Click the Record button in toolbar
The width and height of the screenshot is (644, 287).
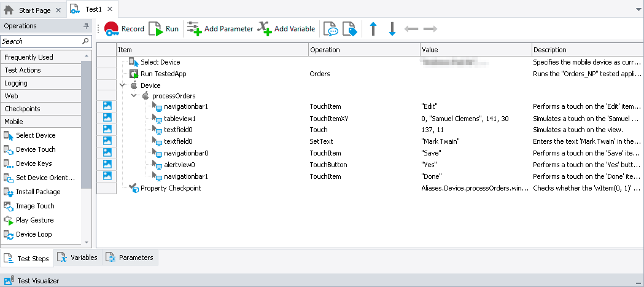coord(124,29)
